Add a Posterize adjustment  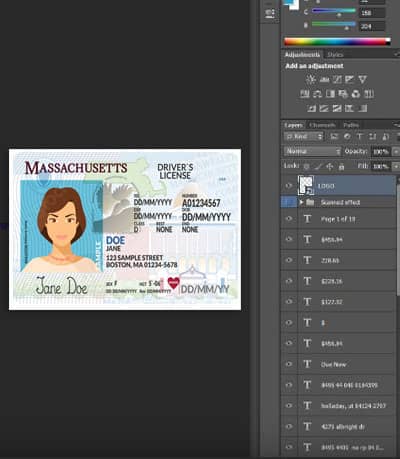(x=324, y=108)
